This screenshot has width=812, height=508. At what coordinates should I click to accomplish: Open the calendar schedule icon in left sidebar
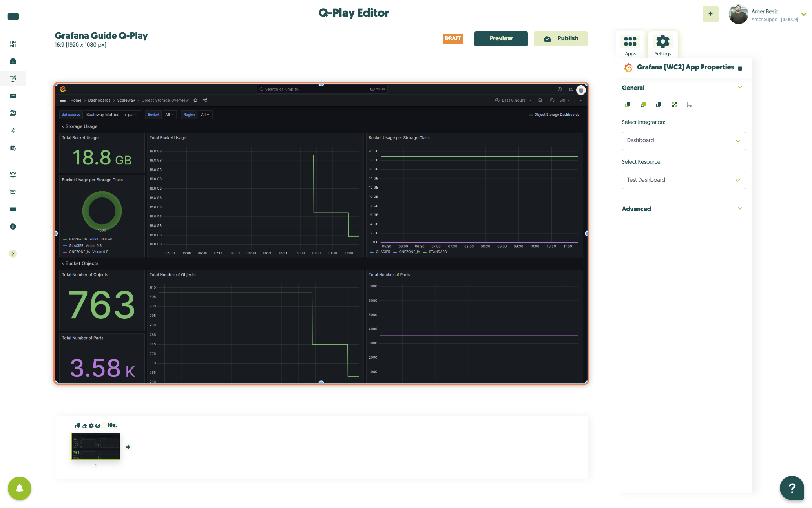point(13,148)
